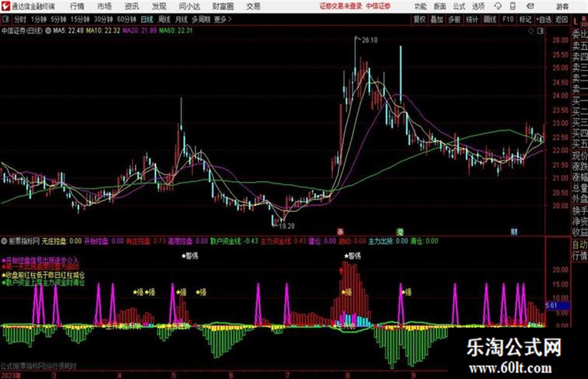Viewport: 588px width, 379px height.
Task: Click the blue 财 event marker
Action: (514, 232)
